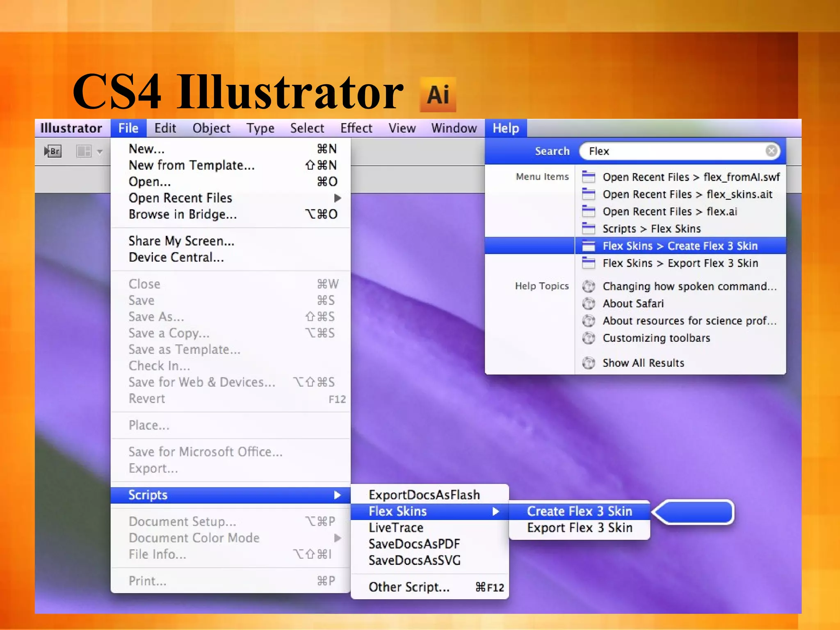
Task: Open the Edit menu
Action: click(165, 128)
